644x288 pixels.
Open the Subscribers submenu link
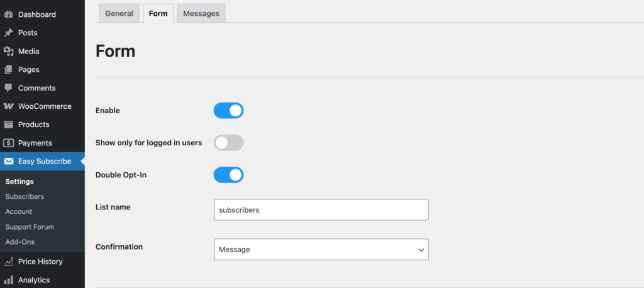(25, 197)
